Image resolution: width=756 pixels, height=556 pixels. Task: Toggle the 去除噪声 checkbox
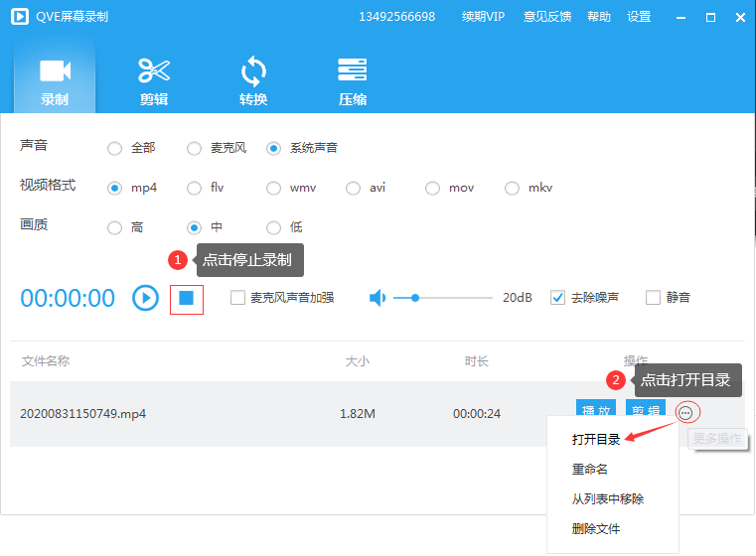(x=558, y=297)
